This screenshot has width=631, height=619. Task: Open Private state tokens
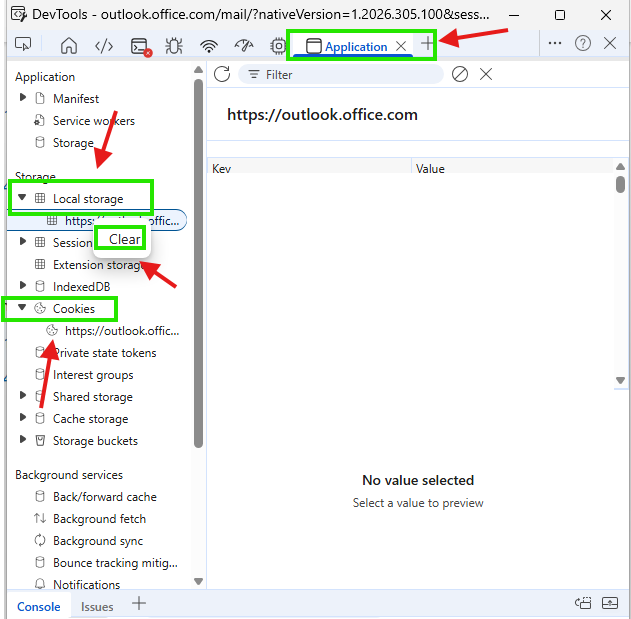(x=105, y=353)
